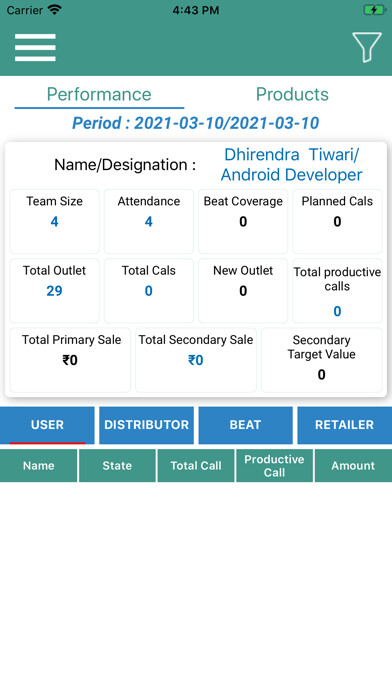This screenshot has width=392, height=696.
Task: Switch to the Products tab
Action: [292, 94]
